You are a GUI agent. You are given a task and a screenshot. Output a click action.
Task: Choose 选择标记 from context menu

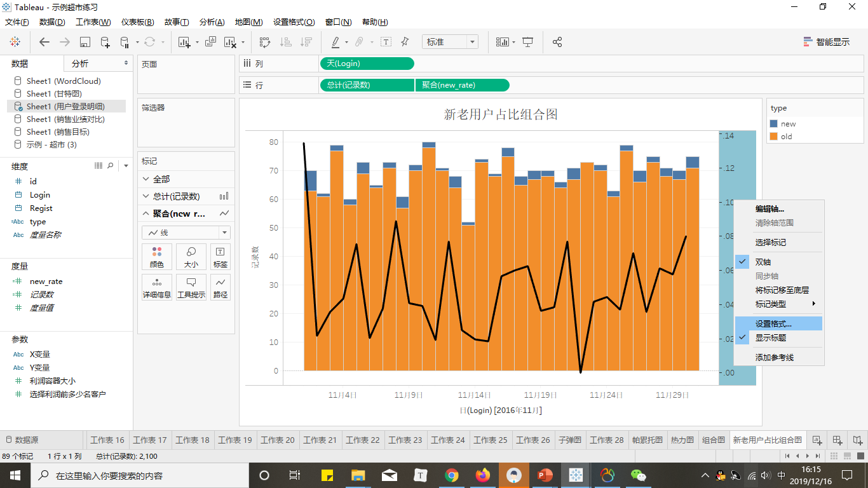pyautogui.click(x=778, y=243)
